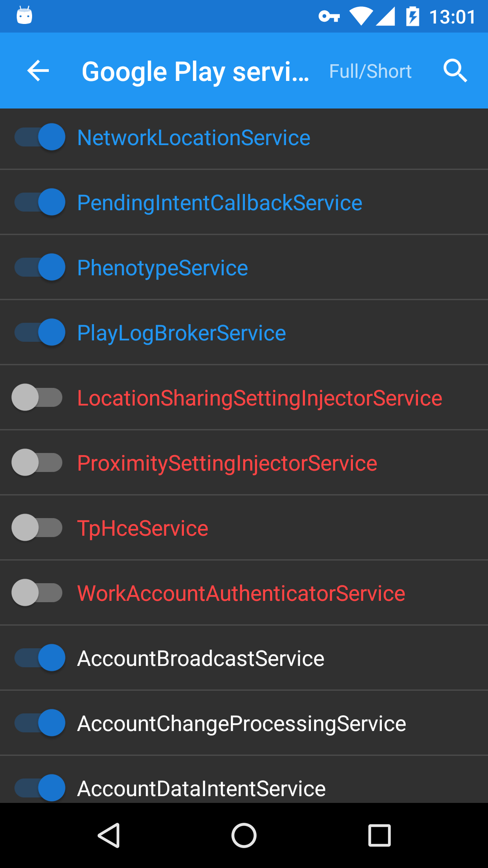Disable NetworkLocationService toggle
This screenshot has height=868, width=488.
click(x=40, y=137)
